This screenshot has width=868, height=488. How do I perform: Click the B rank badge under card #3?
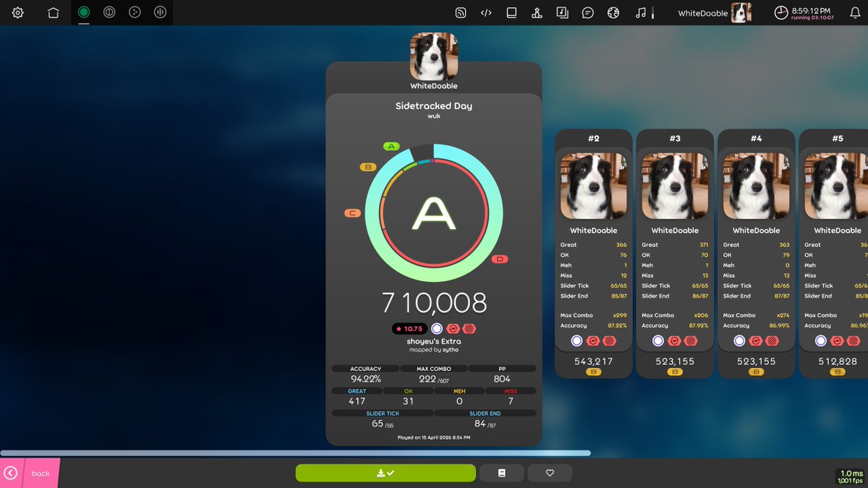coord(675,372)
